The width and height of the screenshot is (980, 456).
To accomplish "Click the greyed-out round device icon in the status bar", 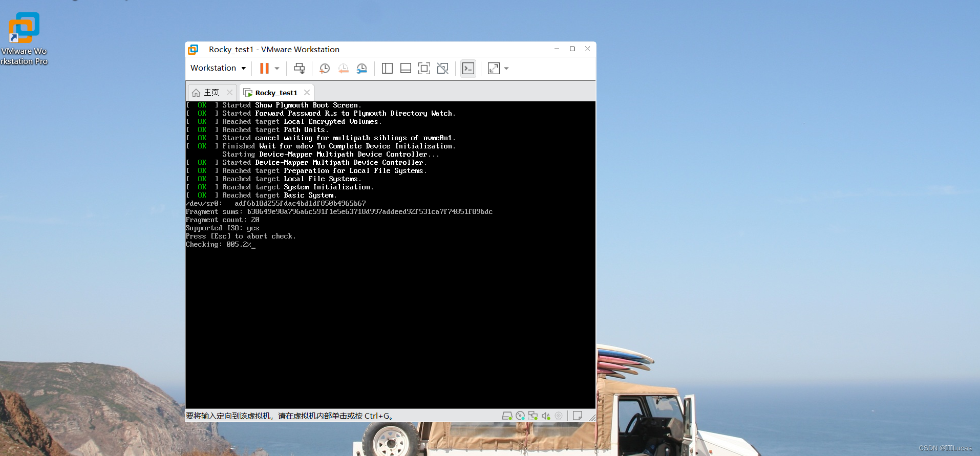I will coord(559,416).
